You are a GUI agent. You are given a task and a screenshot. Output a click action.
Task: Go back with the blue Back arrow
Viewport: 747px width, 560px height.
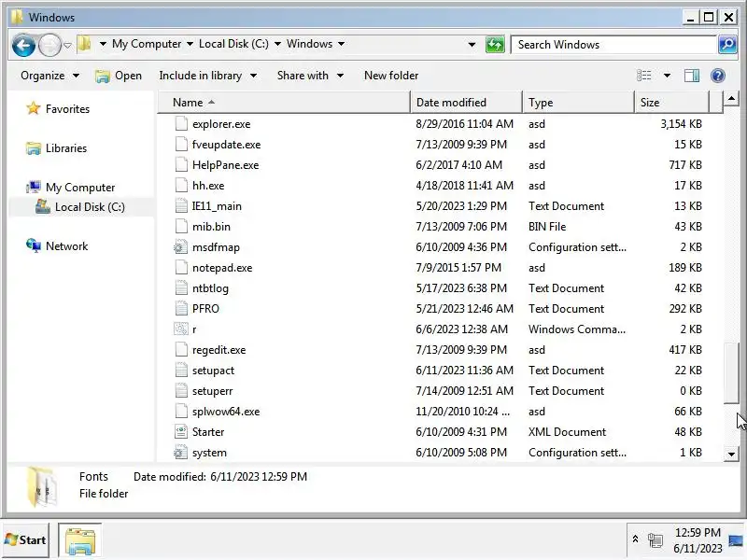pyautogui.click(x=24, y=45)
